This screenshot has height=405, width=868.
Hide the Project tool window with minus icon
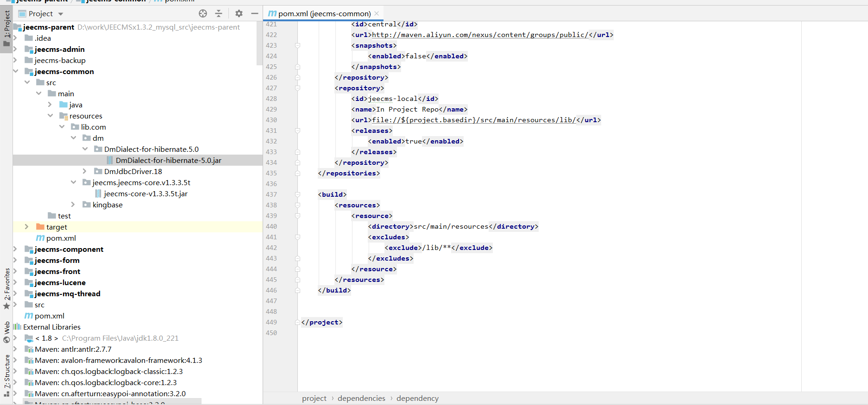click(254, 13)
